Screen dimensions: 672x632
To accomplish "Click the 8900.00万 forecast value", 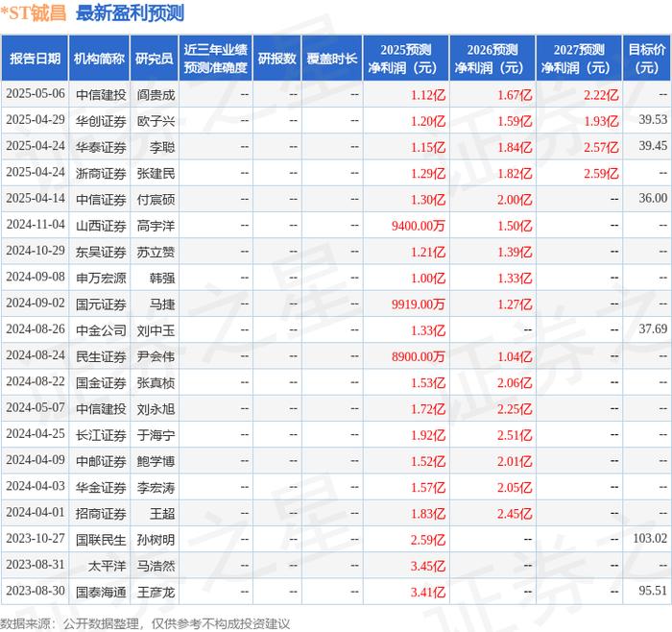I will click(419, 356).
